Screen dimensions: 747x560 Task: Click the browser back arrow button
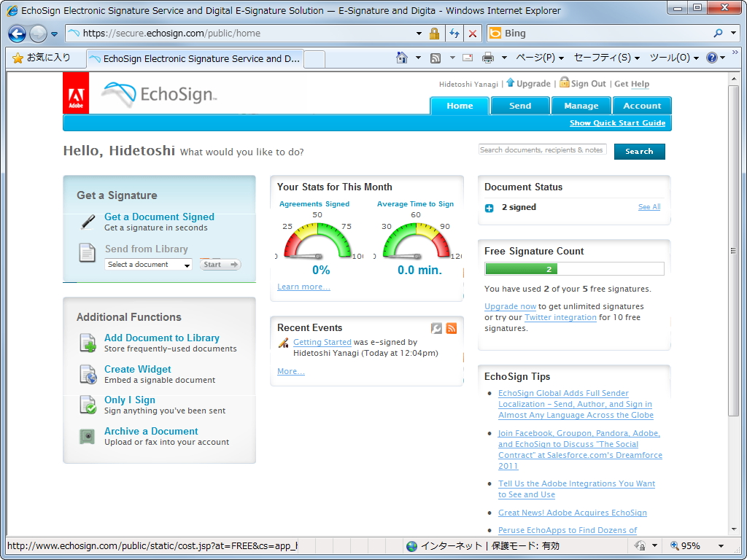click(x=18, y=34)
